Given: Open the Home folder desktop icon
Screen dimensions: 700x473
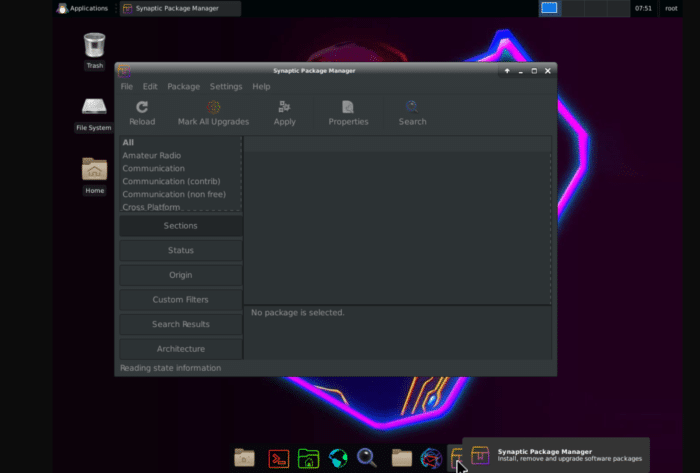Looking at the screenshot, I should click(94, 169).
